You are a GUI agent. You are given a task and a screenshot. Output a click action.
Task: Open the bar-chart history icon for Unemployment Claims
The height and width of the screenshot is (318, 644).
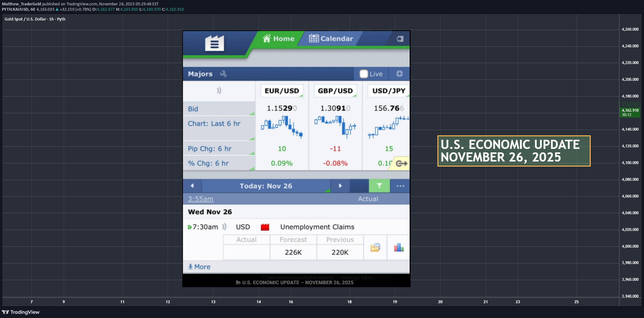(398, 248)
